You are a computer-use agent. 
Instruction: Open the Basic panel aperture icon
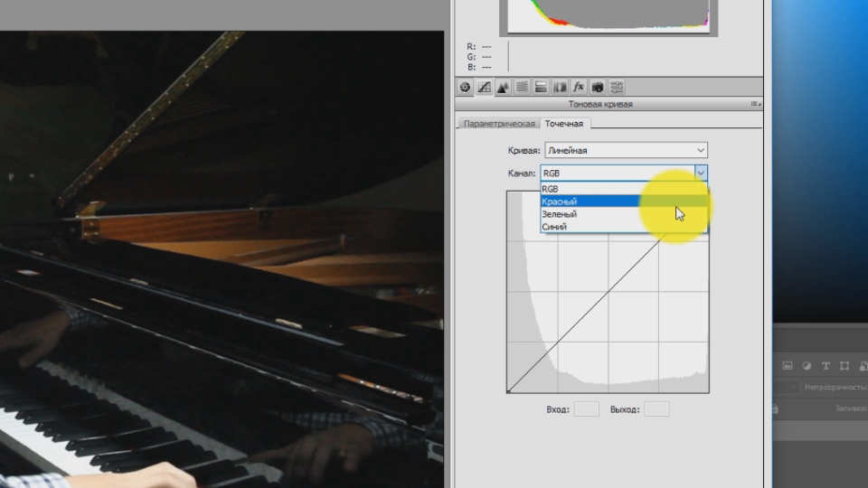[x=465, y=87]
